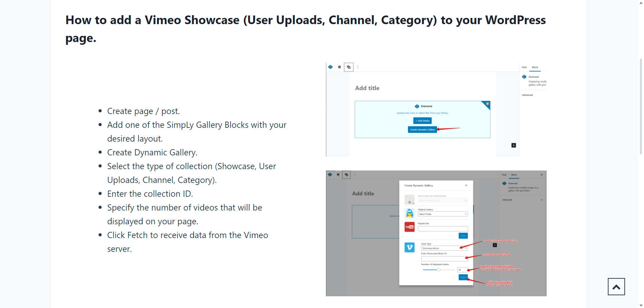Click "Displaying multiple images as a gallery" description

coord(523,189)
